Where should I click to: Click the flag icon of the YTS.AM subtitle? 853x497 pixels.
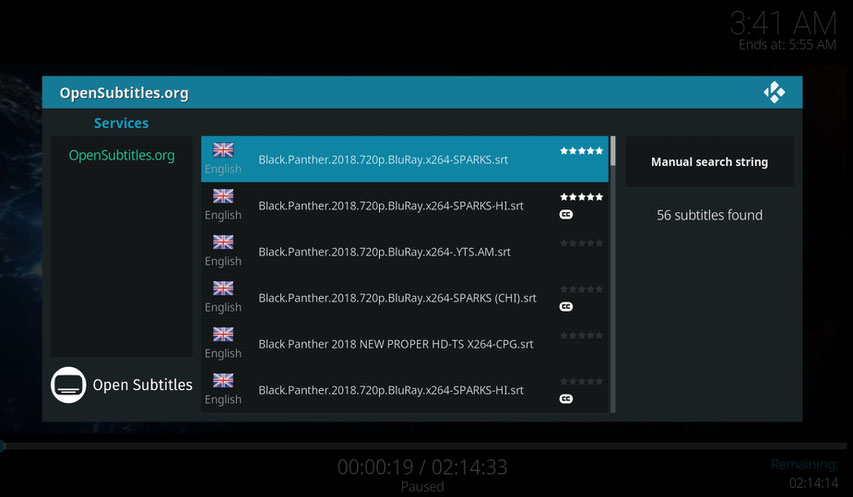(x=223, y=242)
